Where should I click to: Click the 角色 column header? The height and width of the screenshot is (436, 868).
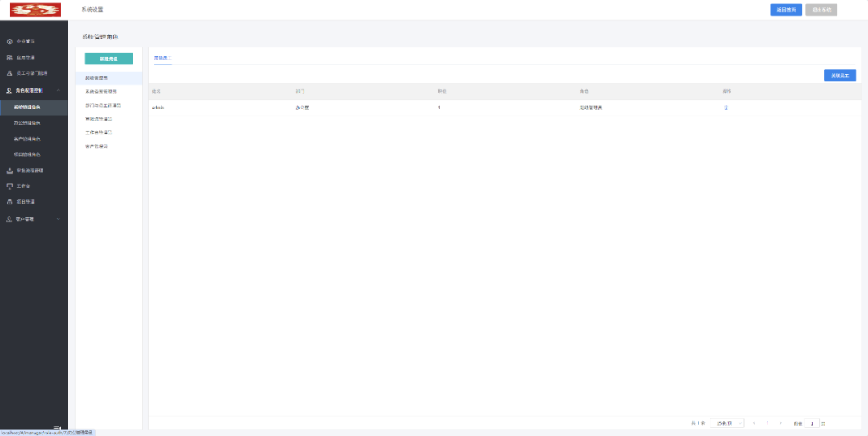click(x=584, y=92)
